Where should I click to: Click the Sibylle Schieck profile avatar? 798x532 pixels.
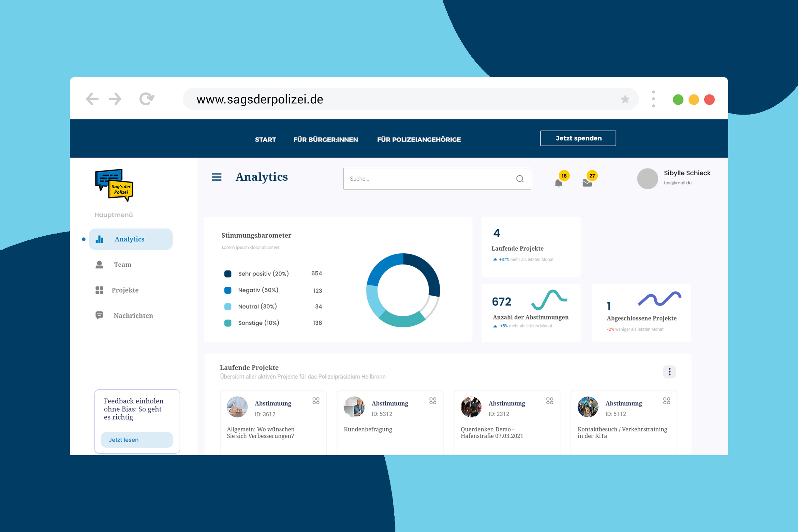(x=647, y=179)
